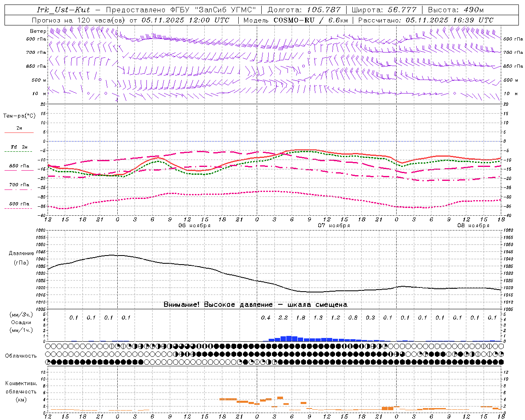The width and height of the screenshot is (525, 420).
Task: Click the latitude value Широта: 56.777
Action: pyautogui.click(x=384, y=10)
